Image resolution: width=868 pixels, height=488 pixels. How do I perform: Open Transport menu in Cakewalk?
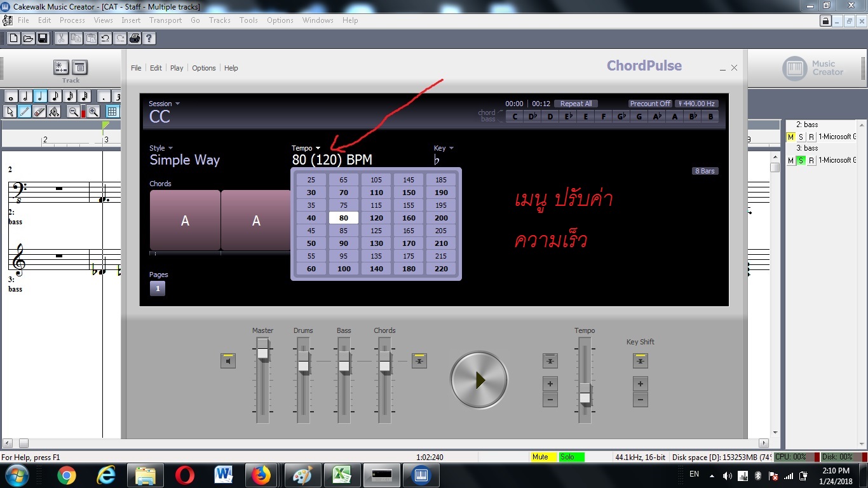[166, 20]
